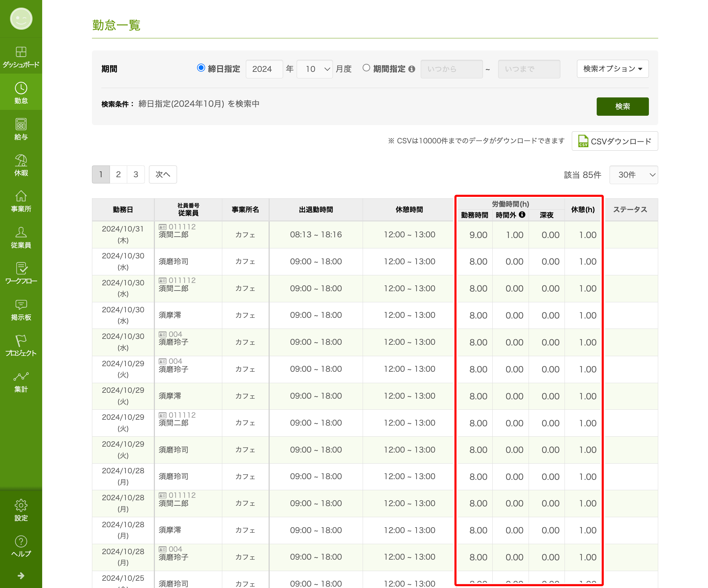Go to page 1

101,174
